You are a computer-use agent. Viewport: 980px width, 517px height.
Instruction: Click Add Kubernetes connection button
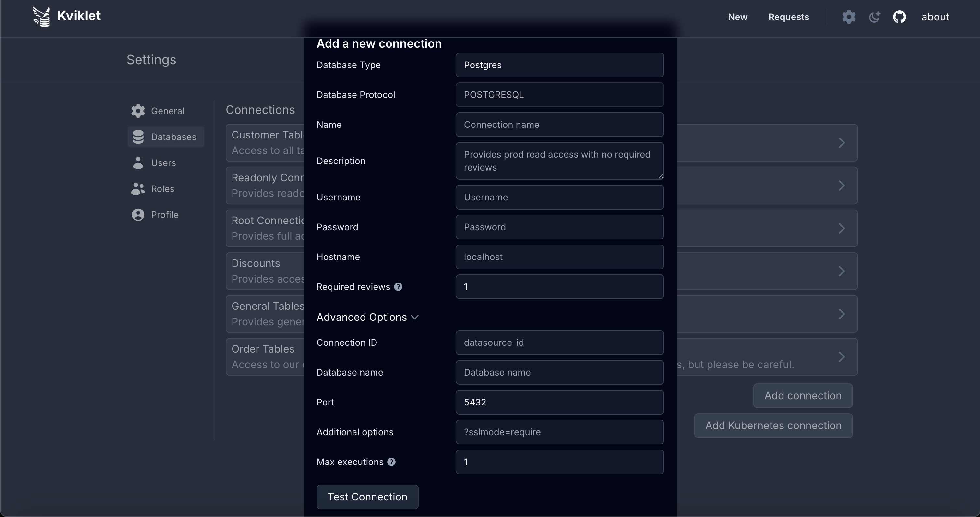pos(773,425)
